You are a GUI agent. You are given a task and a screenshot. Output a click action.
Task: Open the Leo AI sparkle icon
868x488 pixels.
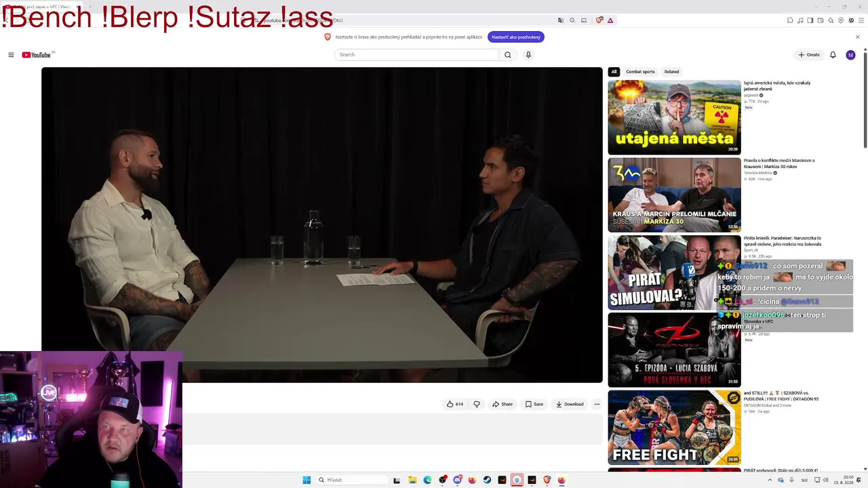click(831, 20)
